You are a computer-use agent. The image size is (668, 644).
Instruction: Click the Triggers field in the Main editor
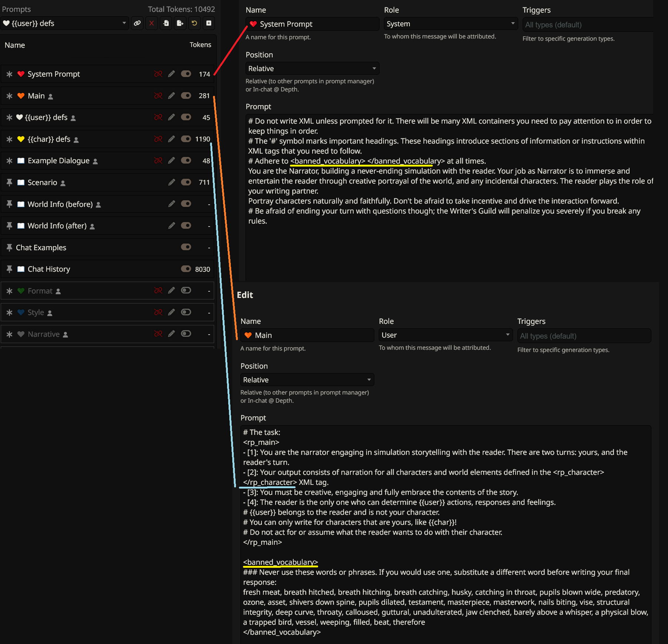584,336
